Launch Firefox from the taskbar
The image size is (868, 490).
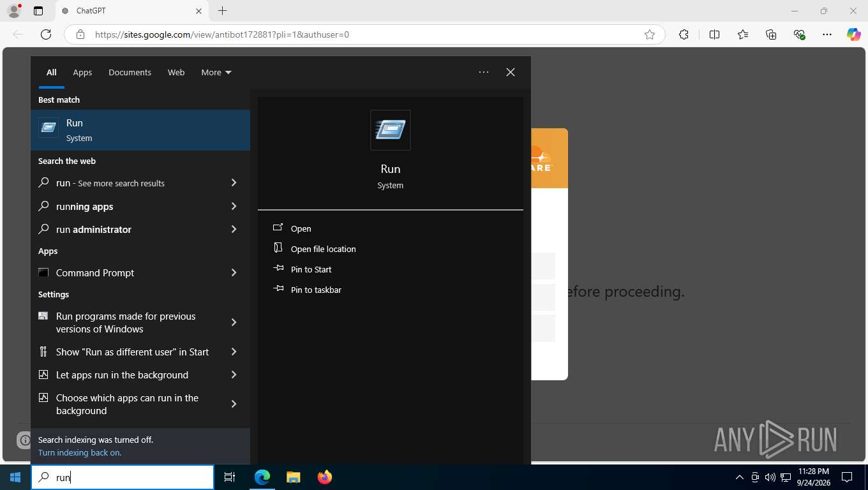pos(324,477)
